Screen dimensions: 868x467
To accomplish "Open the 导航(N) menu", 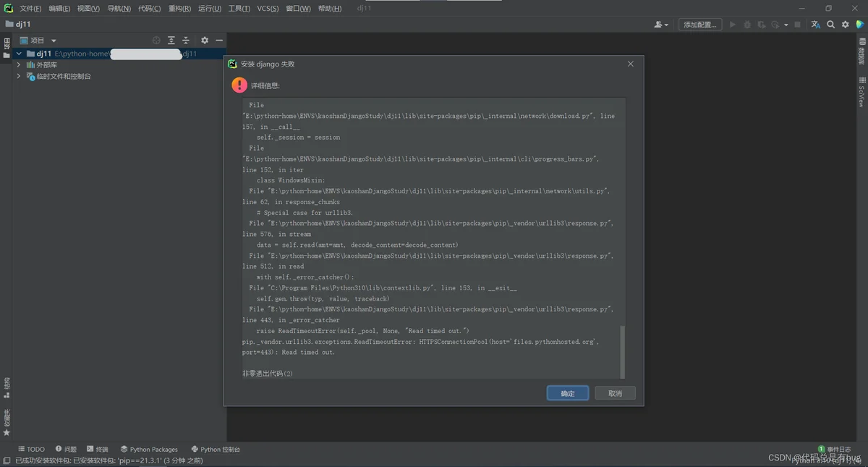I will [119, 9].
